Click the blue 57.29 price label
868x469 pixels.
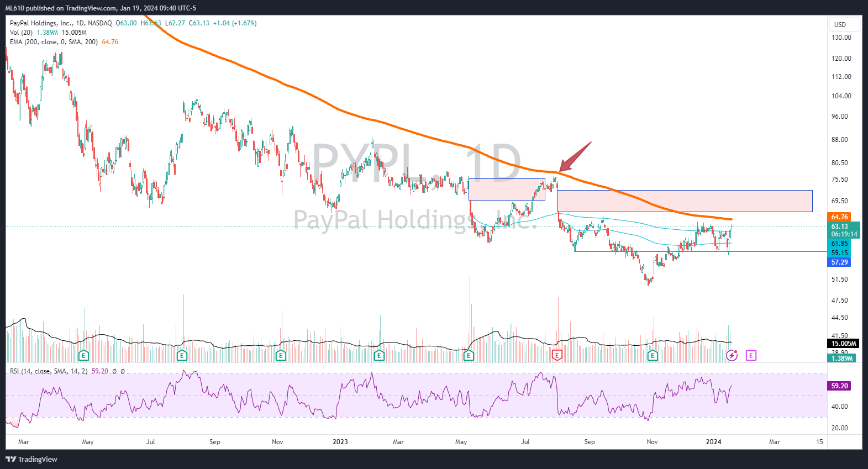839,262
